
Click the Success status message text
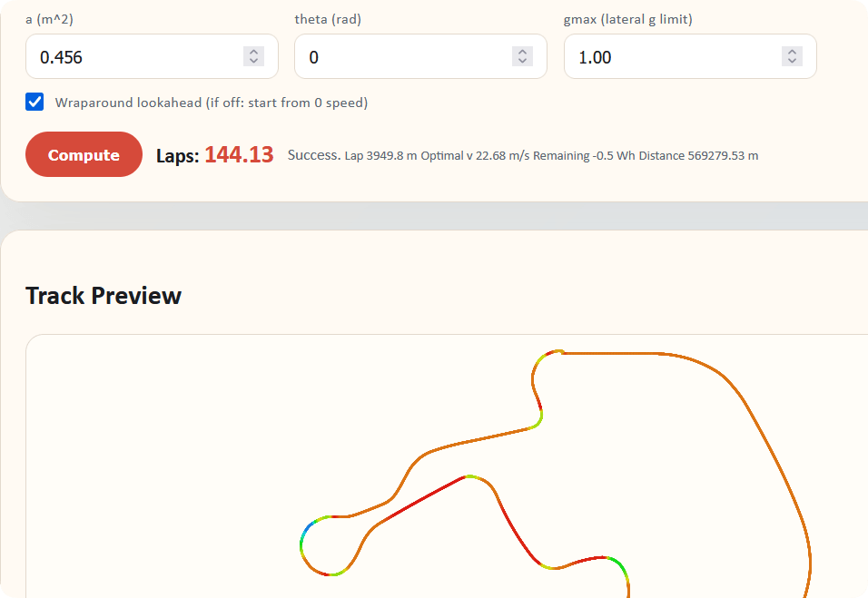click(313, 155)
